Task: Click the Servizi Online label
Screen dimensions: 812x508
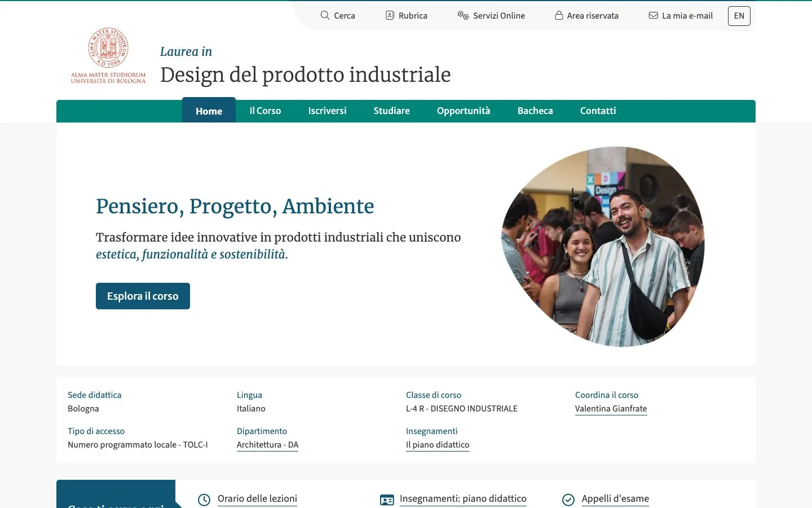Action: tap(499, 16)
